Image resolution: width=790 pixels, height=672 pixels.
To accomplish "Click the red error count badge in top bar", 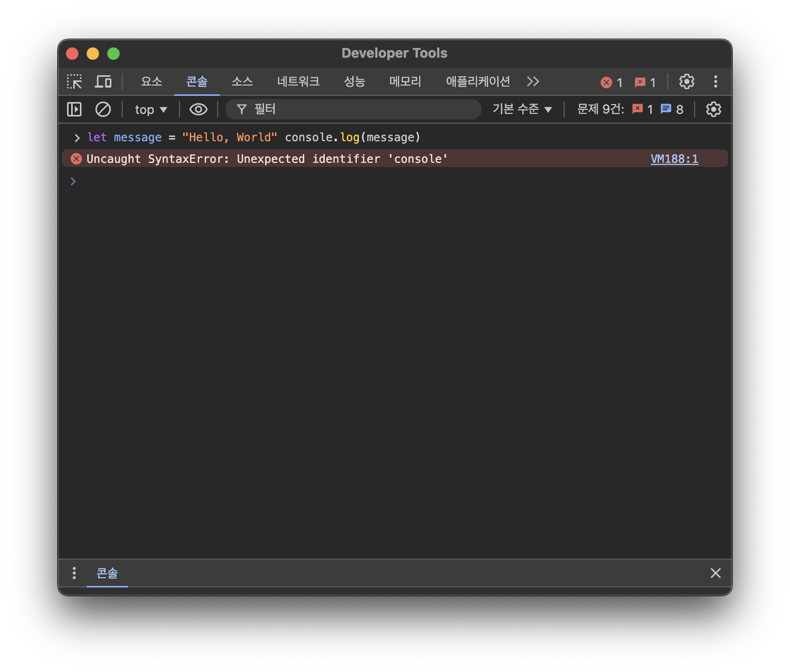I will pyautogui.click(x=612, y=82).
